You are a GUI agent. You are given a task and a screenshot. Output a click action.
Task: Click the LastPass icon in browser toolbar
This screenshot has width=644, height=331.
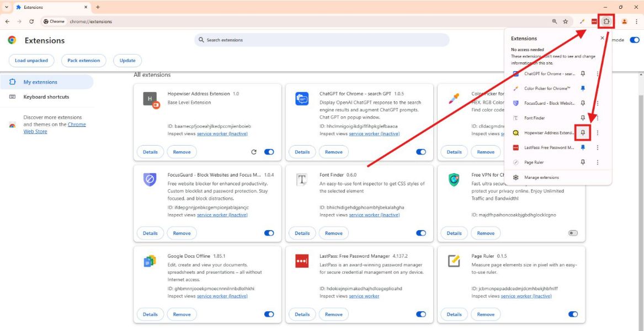click(x=594, y=22)
